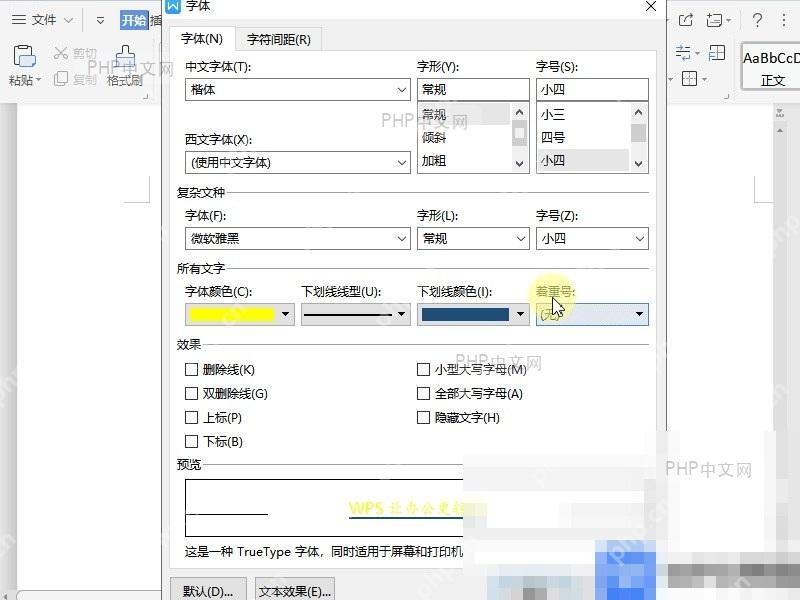Open the three-dot more options icon
Viewport: 800px width, 600px height.
pos(784,20)
